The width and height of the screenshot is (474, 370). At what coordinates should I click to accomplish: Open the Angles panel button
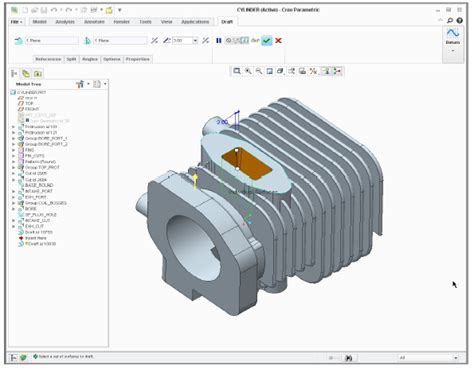[x=90, y=59]
